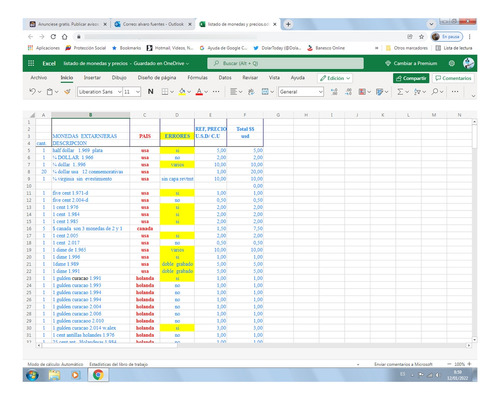The height and width of the screenshot is (400, 500).
Task: Click the browser home icon
Action: point(65,37)
